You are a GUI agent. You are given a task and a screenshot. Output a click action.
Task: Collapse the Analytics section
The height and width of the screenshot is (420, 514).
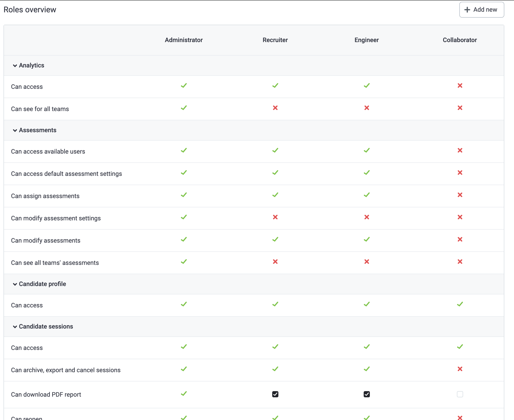[15, 66]
